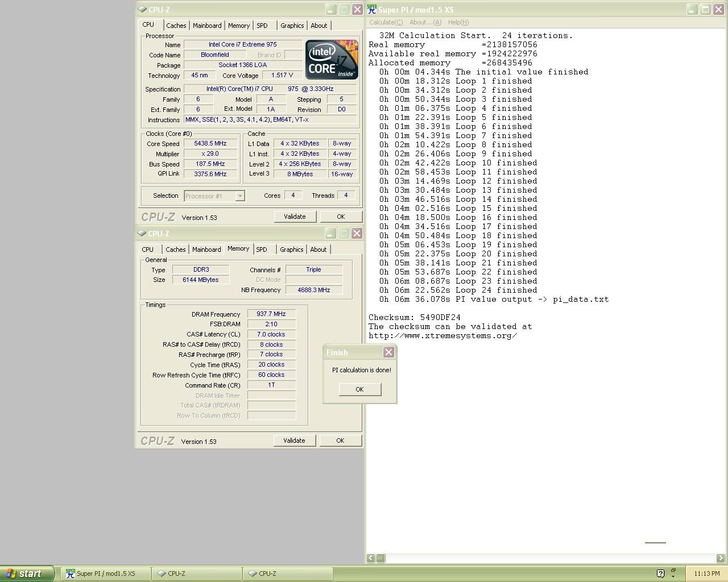Close the bottom CPU-Z memory window
The width and height of the screenshot is (728, 582).
click(x=357, y=234)
